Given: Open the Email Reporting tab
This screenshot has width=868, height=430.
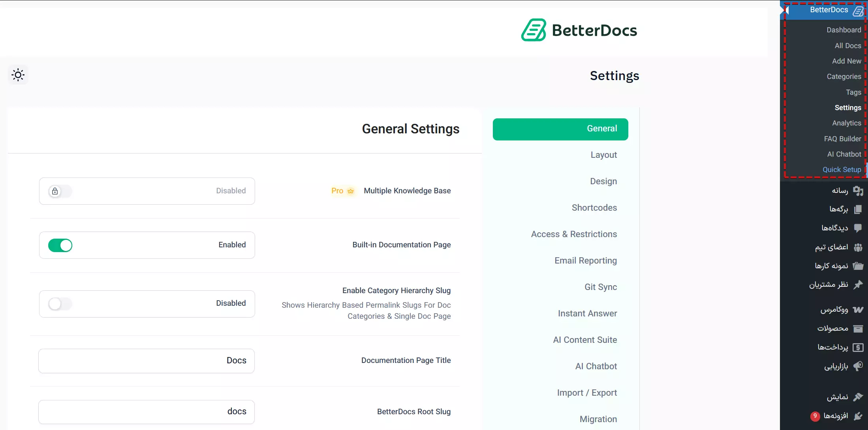Looking at the screenshot, I should tap(586, 261).
